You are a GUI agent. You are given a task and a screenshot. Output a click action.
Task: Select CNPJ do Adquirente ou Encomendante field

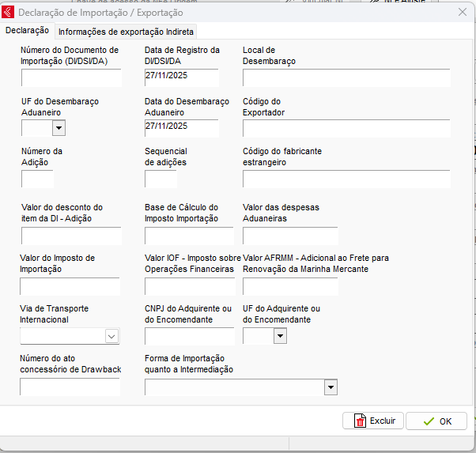click(189, 336)
